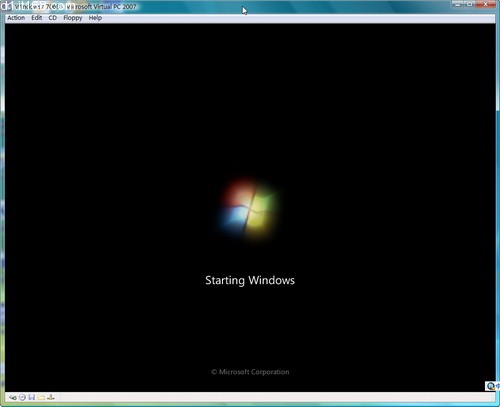This screenshot has width=500, height=407.
Task: Click the CD drive status icon
Action: (22, 397)
